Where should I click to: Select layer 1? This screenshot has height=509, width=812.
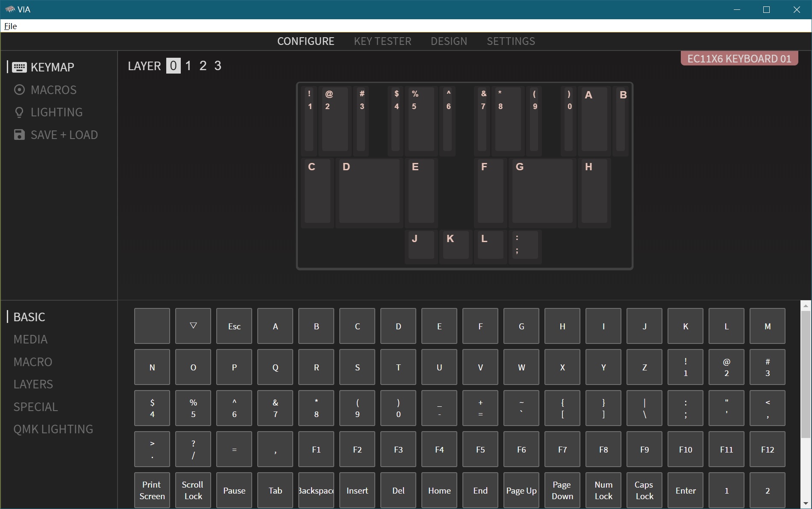[188, 65]
